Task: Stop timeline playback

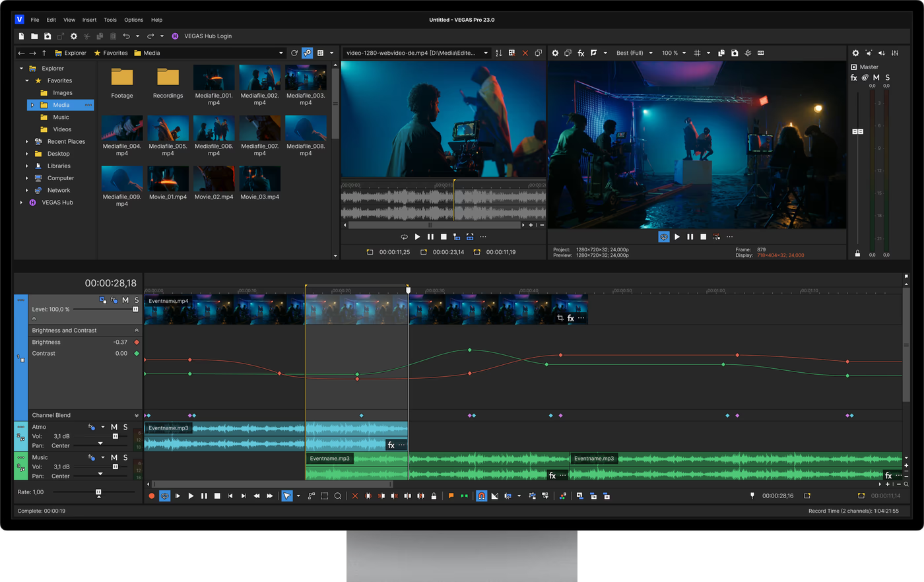Action: 217,496
